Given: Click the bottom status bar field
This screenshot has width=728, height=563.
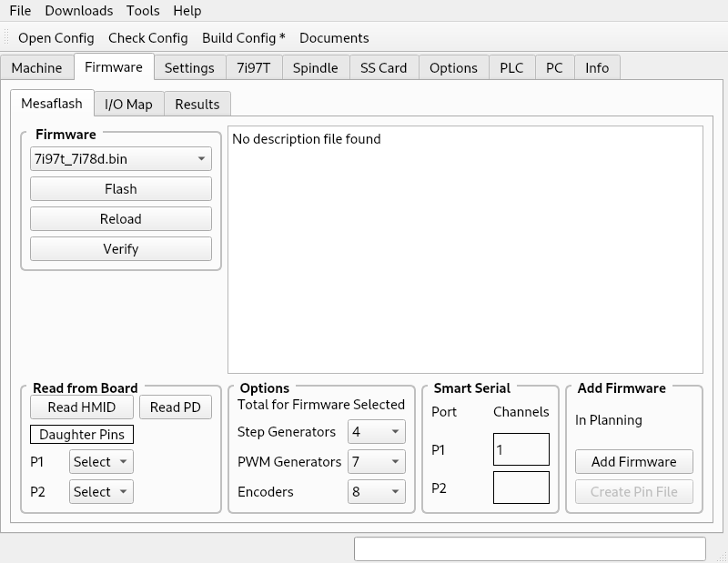Looking at the screenshot, I should [530, 549].
